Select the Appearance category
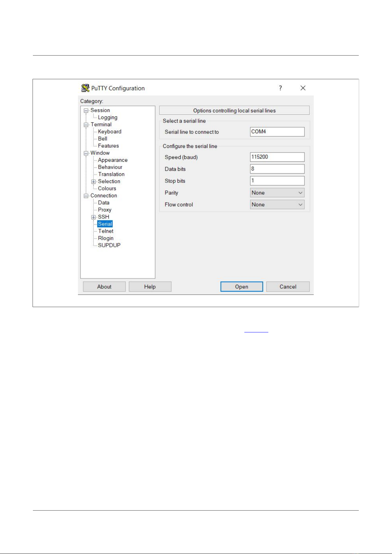Image resolution: width=392 pixels, height=554 pixels. coord(112,160)
